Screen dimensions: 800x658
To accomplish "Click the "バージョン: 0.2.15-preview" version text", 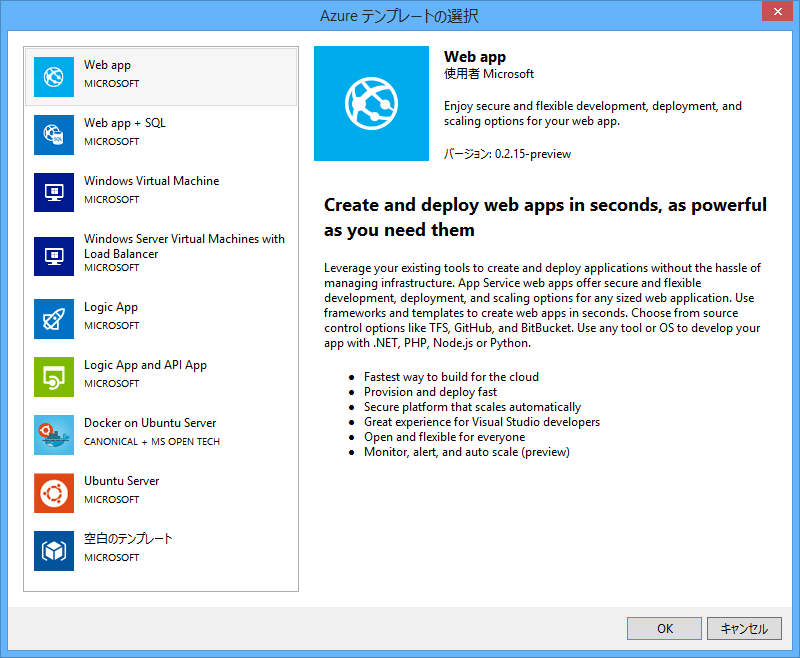I will (x=507, y=154).
